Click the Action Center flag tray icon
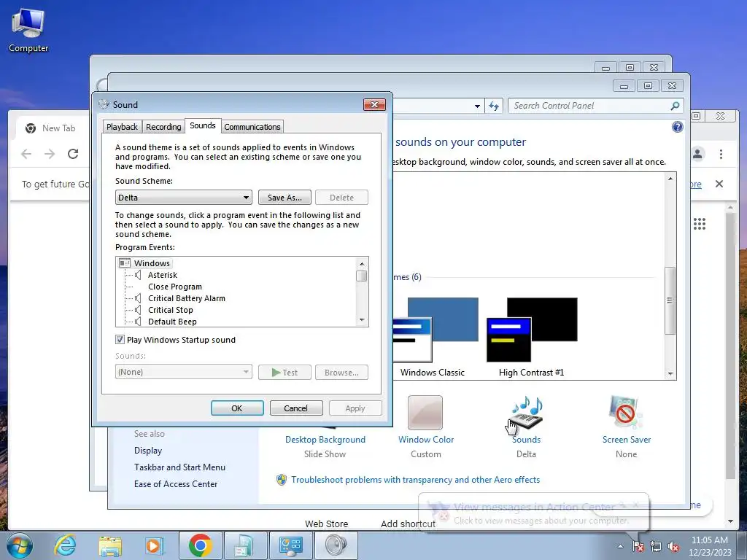 pyautogui.click(x=638, y=546)
